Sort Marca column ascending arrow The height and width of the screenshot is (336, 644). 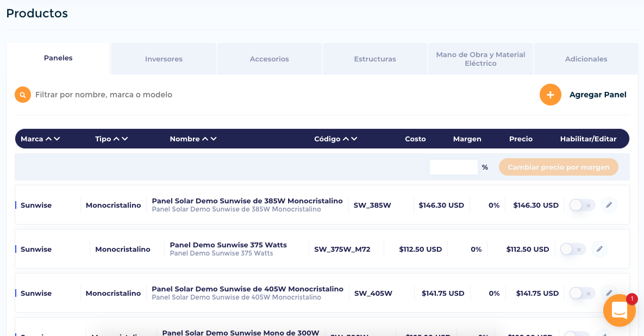pos(48,139)
